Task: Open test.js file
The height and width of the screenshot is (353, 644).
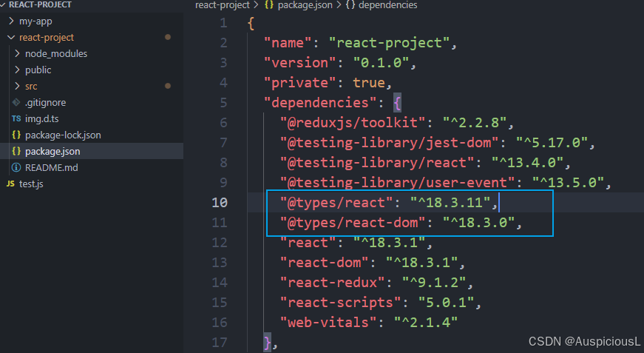Action: [31, 184]
